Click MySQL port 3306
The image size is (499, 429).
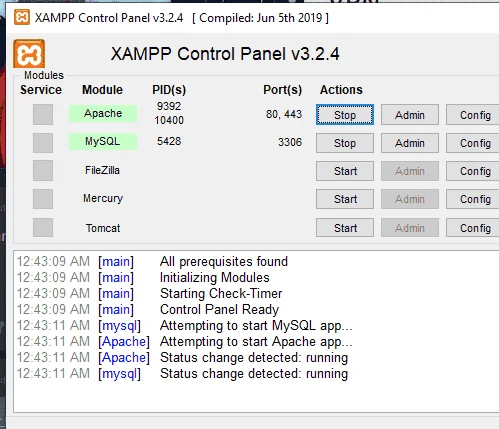tap(290, 142)
